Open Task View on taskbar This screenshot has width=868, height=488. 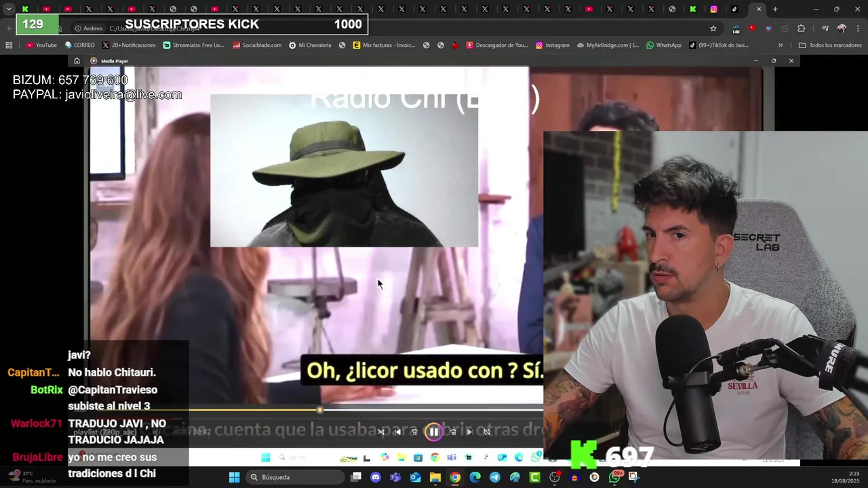356,477
